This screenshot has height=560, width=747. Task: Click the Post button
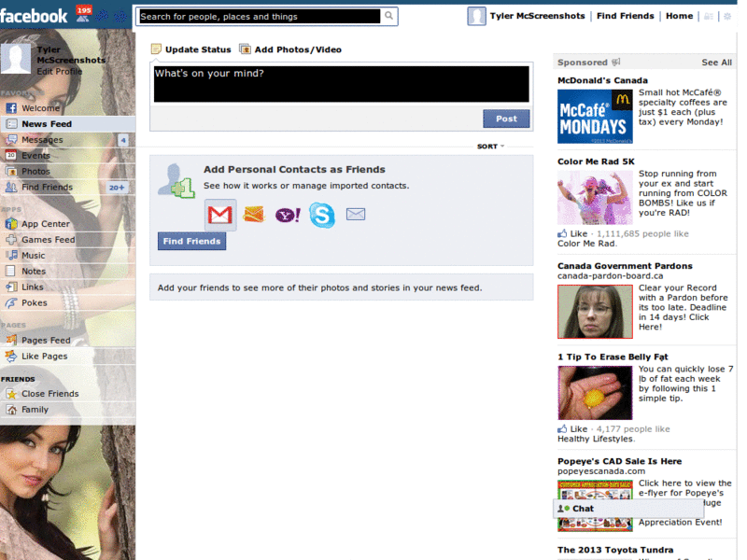click(x=506, y=119)
